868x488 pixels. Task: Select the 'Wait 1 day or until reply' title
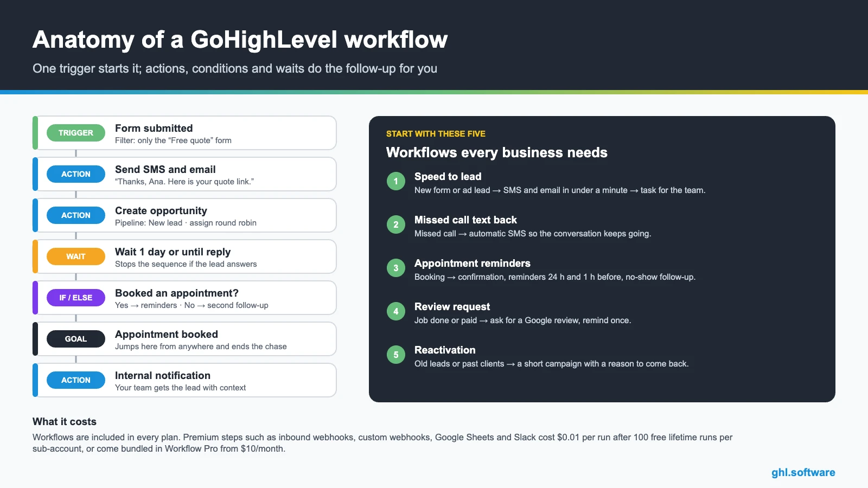(173, 252)
